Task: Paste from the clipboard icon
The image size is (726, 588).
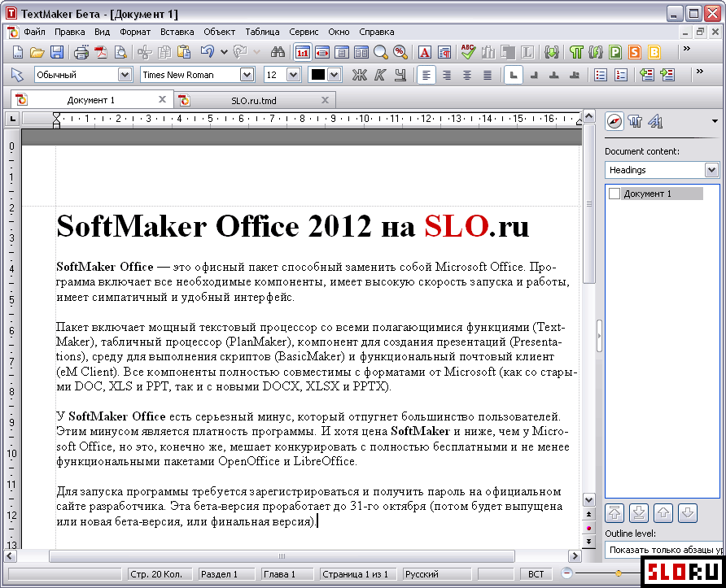Action: [184, 52]
